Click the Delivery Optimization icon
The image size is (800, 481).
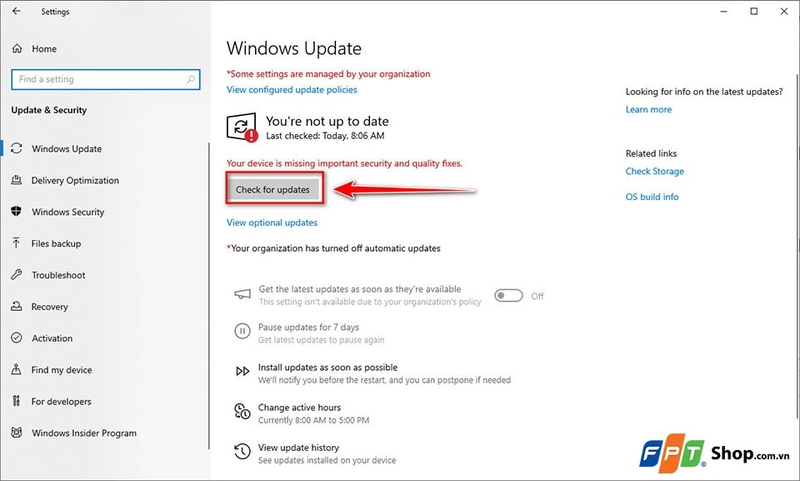(16, 180)
